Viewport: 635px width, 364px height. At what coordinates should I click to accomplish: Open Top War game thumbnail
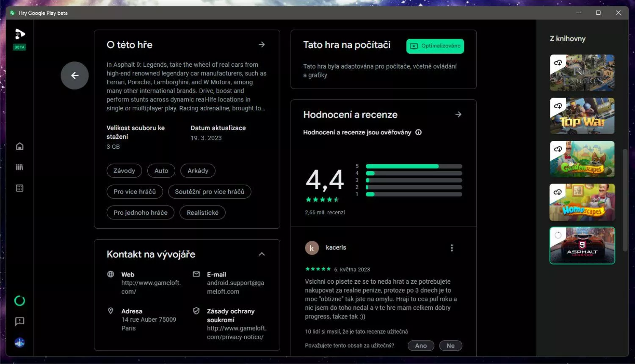(x=582, y=116)
